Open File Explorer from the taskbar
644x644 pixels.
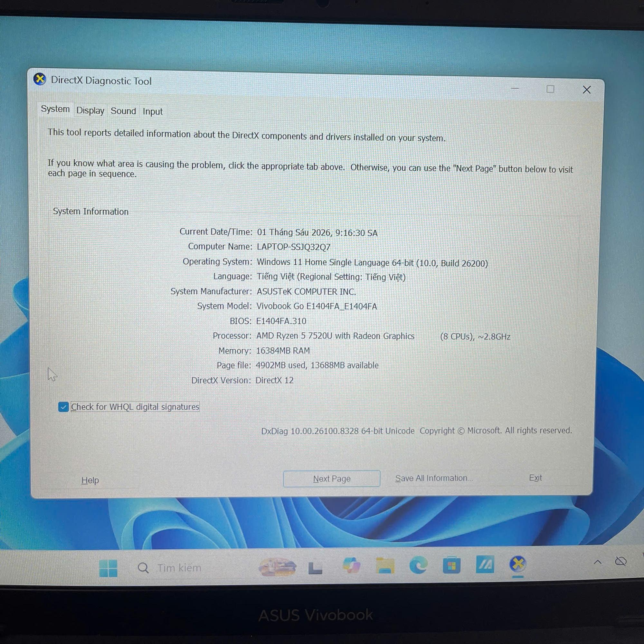(x=385, y=566)
